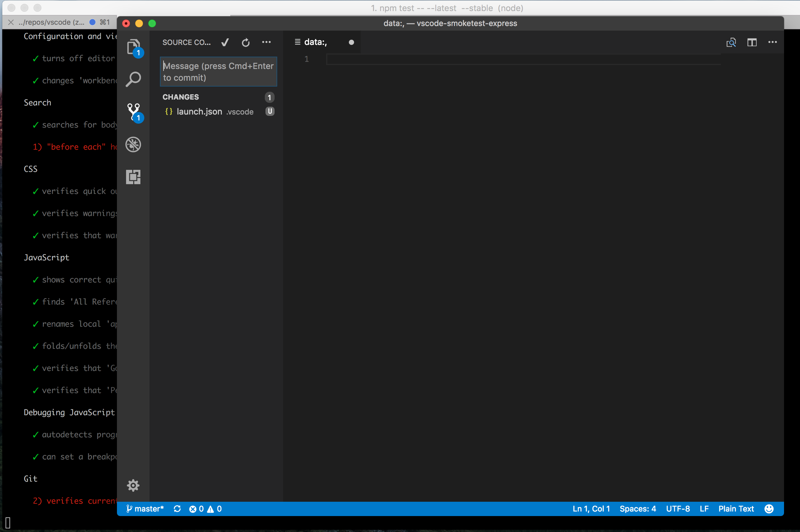Open the Debug view icon
This screenshot has width=800, height=532.
pos(133,144)
